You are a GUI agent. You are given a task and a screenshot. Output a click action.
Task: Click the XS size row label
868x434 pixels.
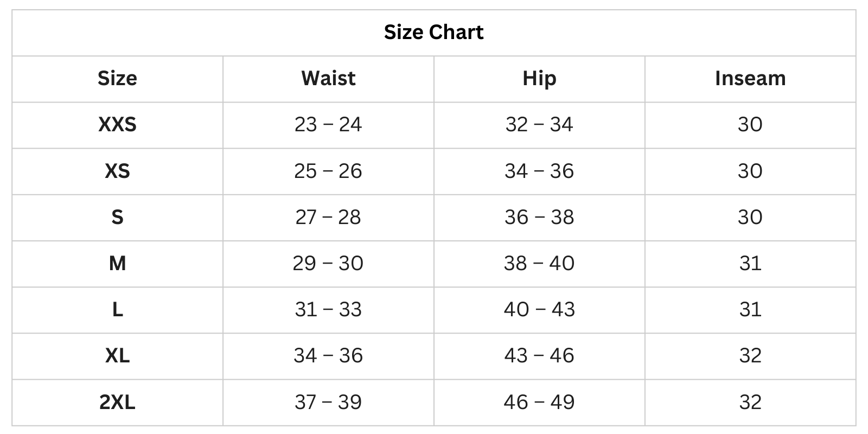point(117,171)
